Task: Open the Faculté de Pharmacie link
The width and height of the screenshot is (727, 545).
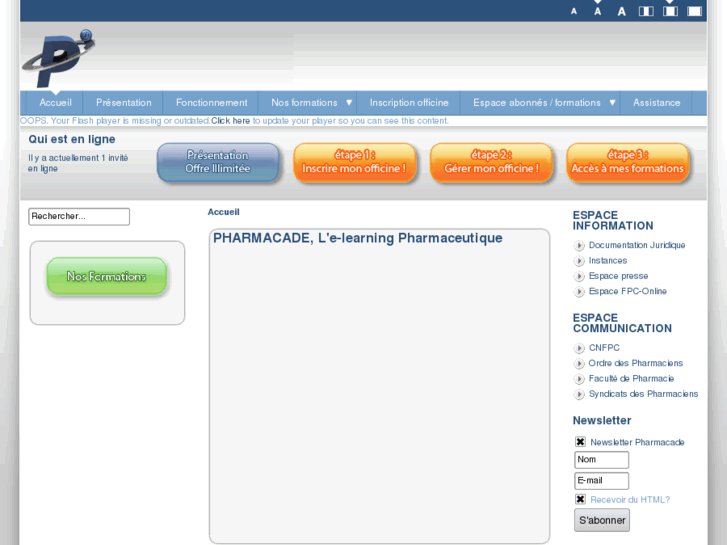Action: point(631,378)
